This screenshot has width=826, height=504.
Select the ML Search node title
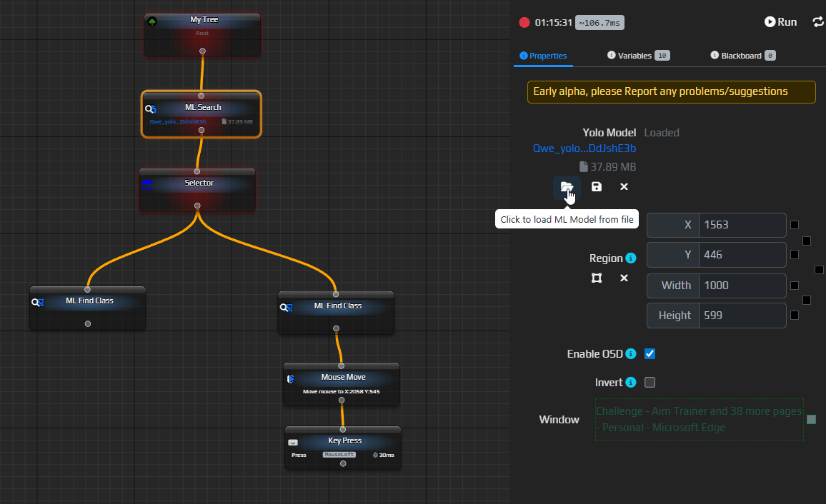203,107
